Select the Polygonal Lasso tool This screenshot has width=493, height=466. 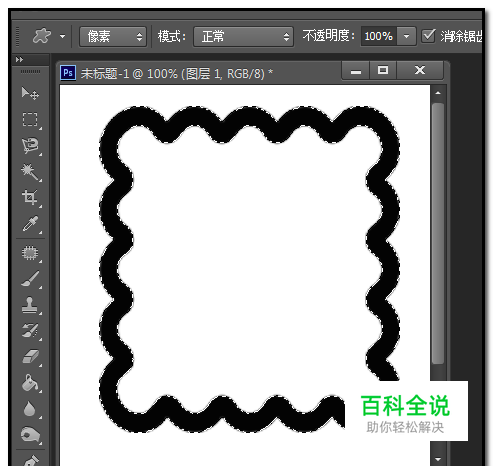coord(30,145)
